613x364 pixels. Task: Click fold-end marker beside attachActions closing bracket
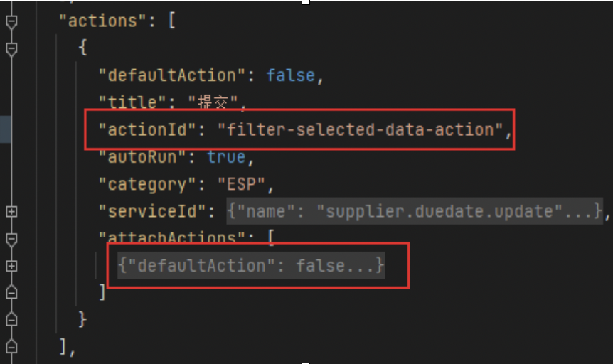(11, 292)
